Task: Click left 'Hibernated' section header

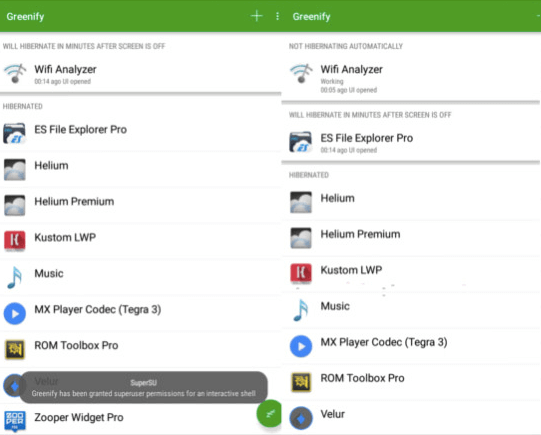Action: pos(23,106)
